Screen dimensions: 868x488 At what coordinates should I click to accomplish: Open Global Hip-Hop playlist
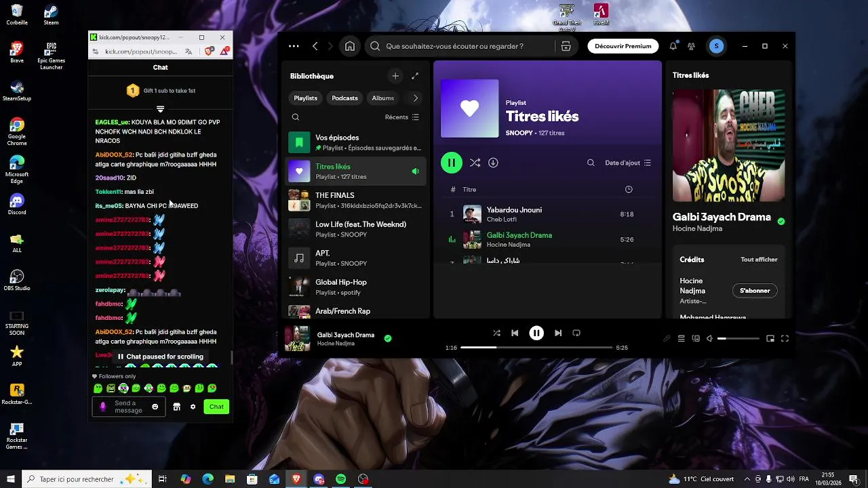pyautogui.click(x=357, y=287)
